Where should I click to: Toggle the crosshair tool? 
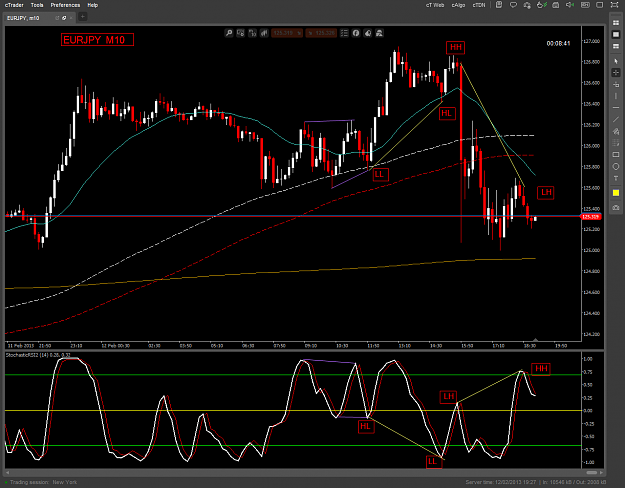(x=616, y=73)
